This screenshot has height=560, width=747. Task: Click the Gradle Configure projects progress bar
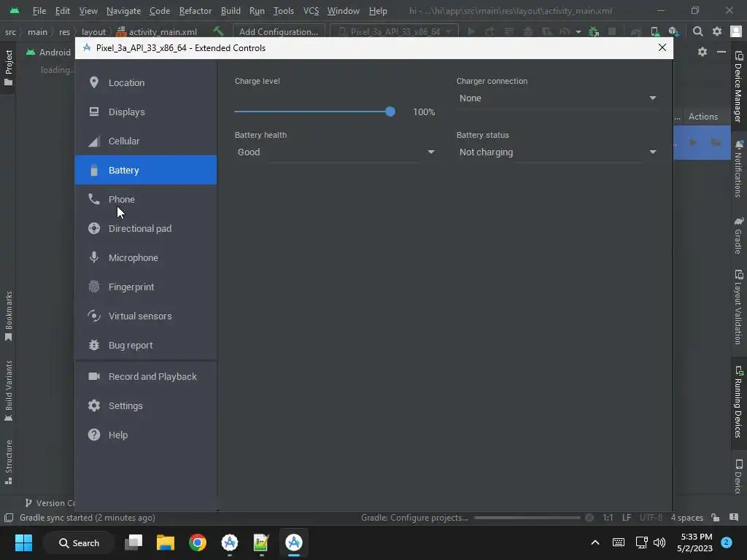(x=527, y=518)
